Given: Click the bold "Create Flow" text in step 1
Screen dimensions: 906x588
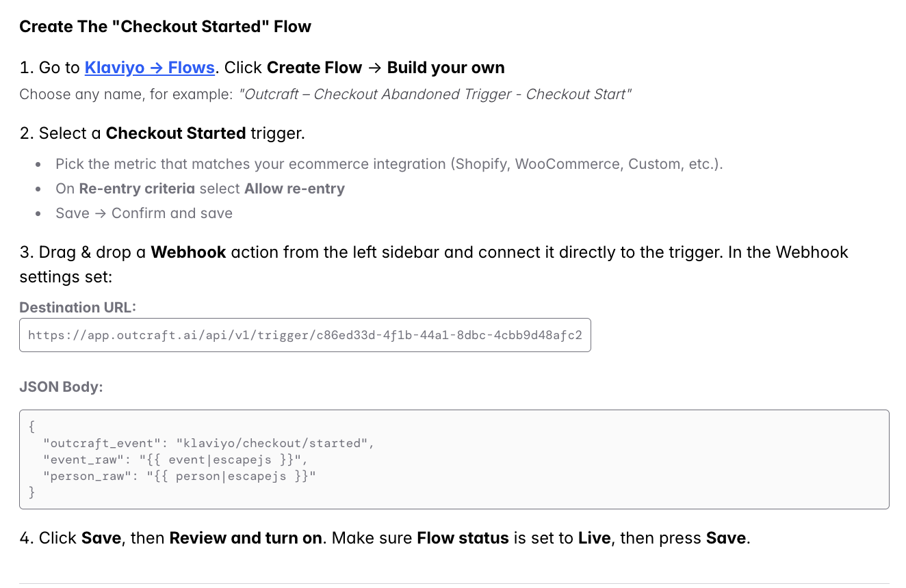Looking at the screenshot, I should [314, 68].
